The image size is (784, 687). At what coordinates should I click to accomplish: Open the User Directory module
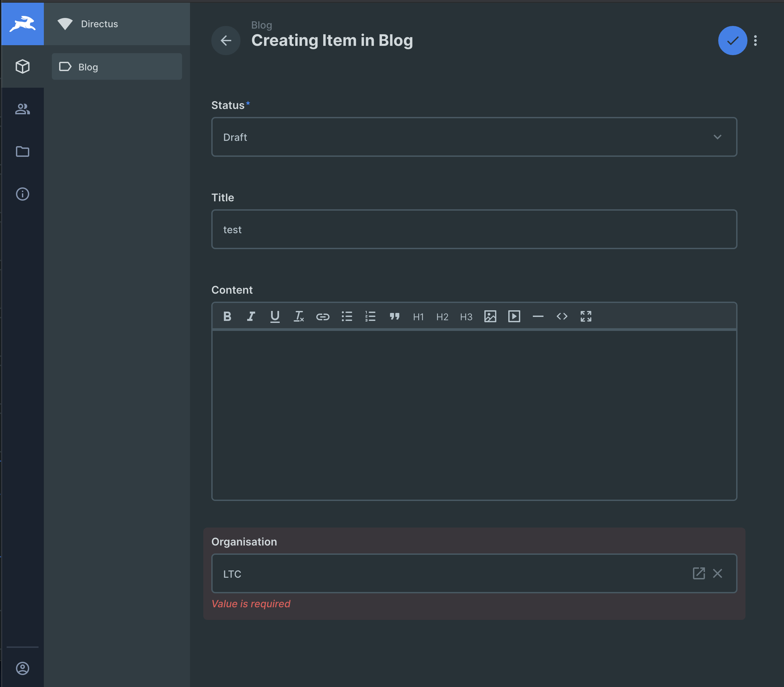point(23,109)
